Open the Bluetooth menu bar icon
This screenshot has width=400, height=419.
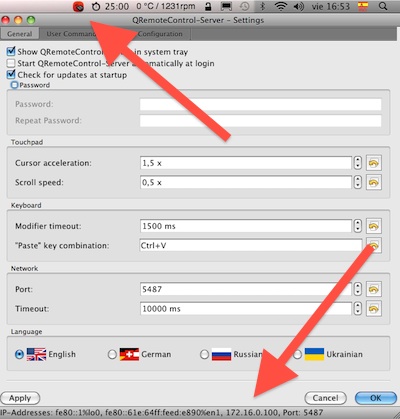click(262, 6)
